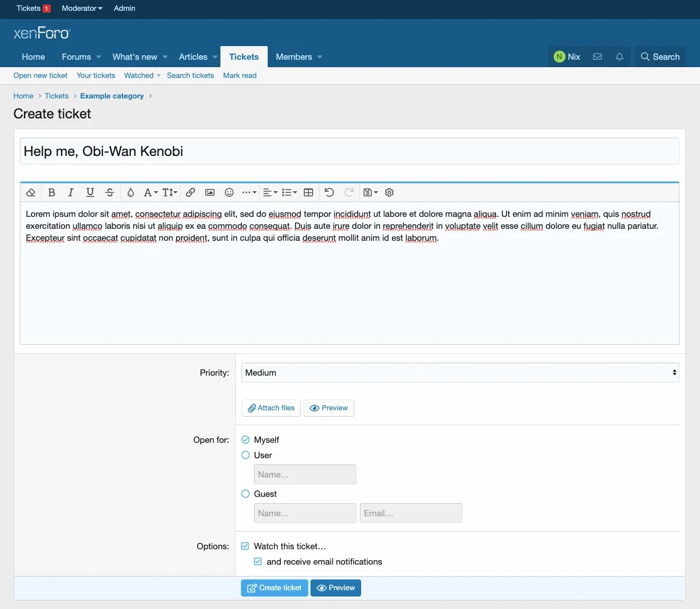700x609 pixels.
Task: Click the Undo icon in editor
Action: click(329, 192)
